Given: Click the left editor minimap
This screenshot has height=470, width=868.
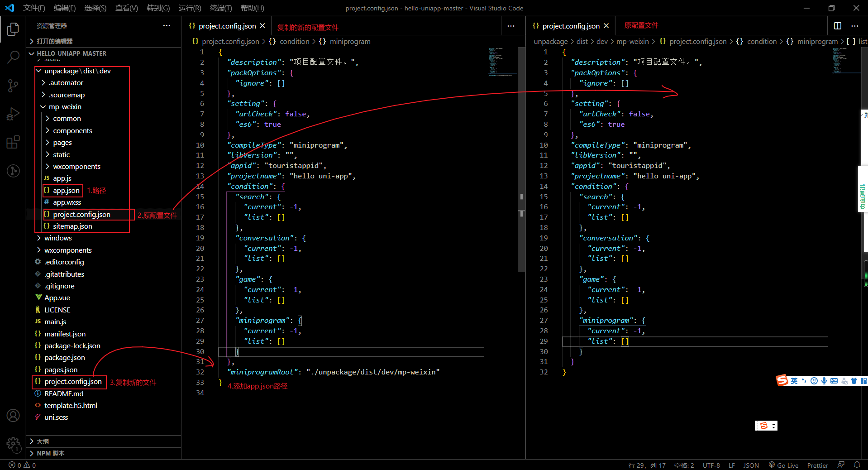Looking at the screenshot, I should pos(501,61).
